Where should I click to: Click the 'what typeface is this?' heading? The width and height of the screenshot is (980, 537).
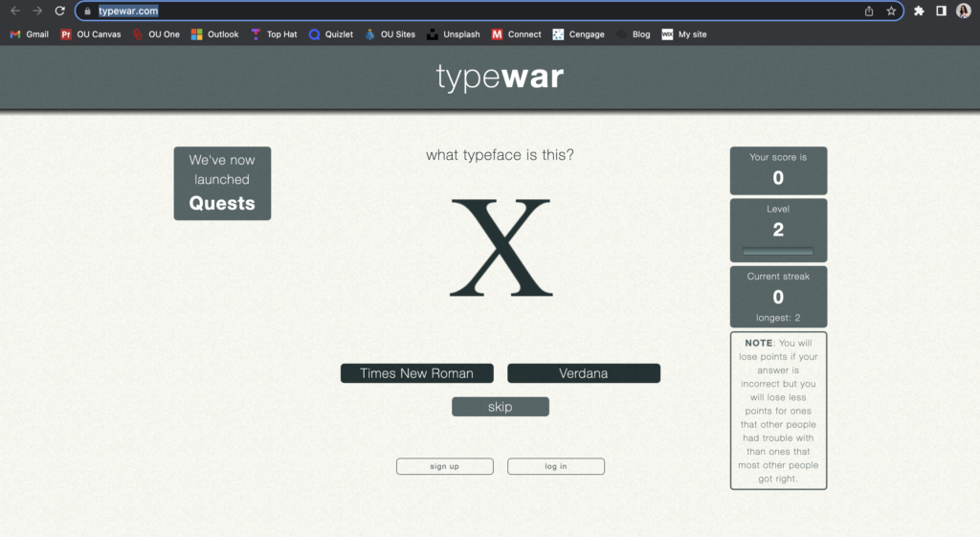[500, 155]
